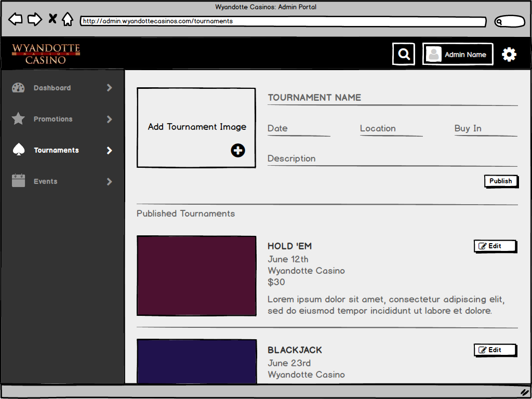Click the Dashboard gauge icon
This screenshot has height=399, width=532.
point(18,88)
